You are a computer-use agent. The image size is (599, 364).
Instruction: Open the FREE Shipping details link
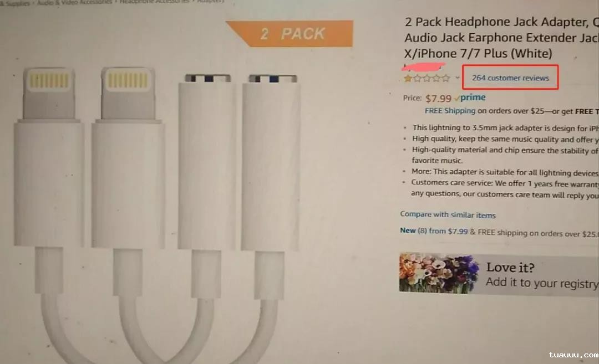[x=450, y=111]
